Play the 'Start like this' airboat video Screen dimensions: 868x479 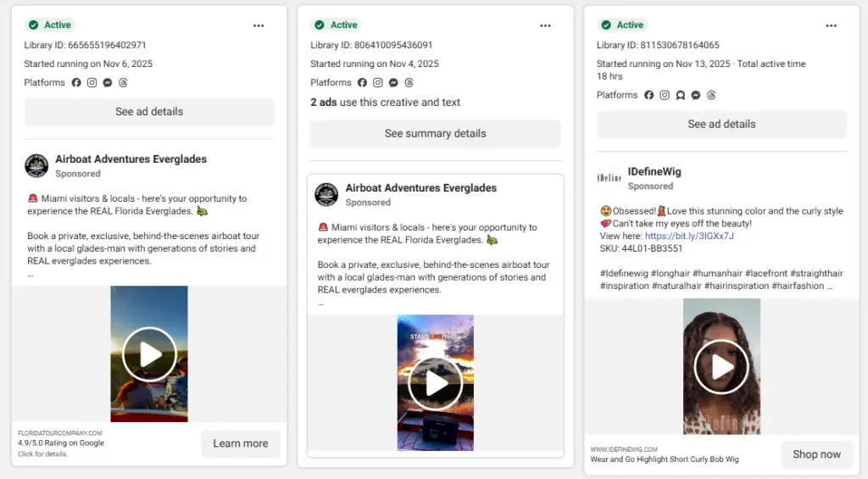click(435, 383)
